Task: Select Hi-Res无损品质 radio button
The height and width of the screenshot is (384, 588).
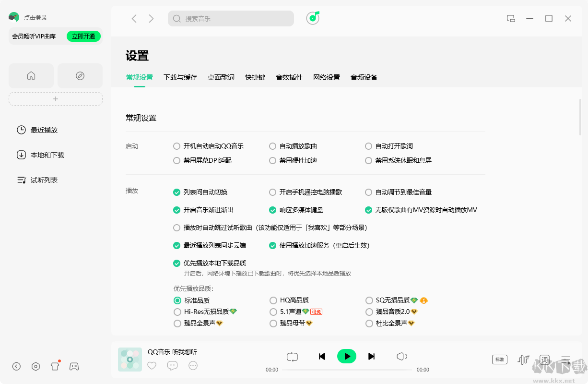Action: tap(177, 312)
